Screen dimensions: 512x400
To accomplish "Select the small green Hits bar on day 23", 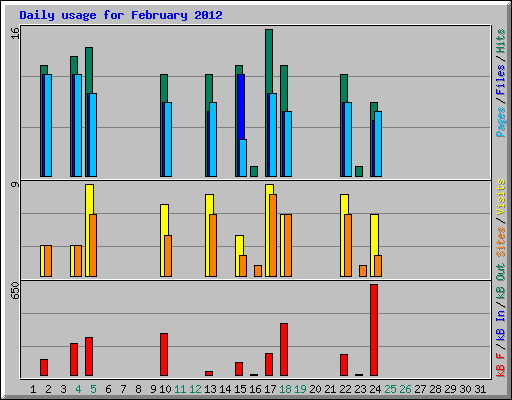I will click(359, 171).
